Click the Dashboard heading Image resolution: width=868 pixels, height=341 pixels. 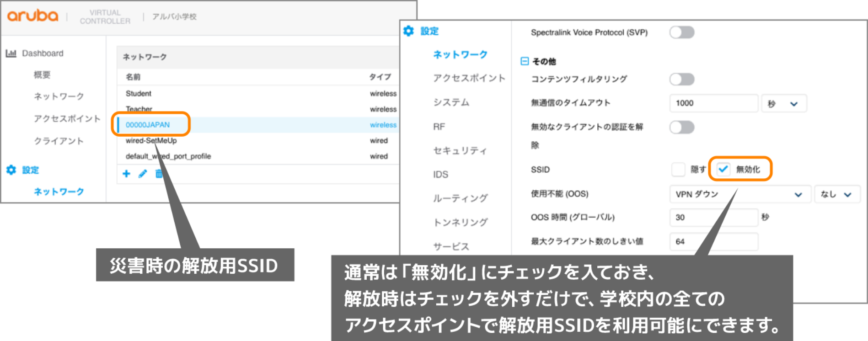pyautogui.click(x=43, y=53)
